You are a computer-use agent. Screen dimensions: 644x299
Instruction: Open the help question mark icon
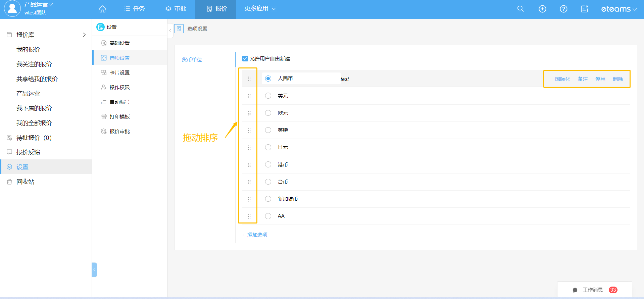563,9
